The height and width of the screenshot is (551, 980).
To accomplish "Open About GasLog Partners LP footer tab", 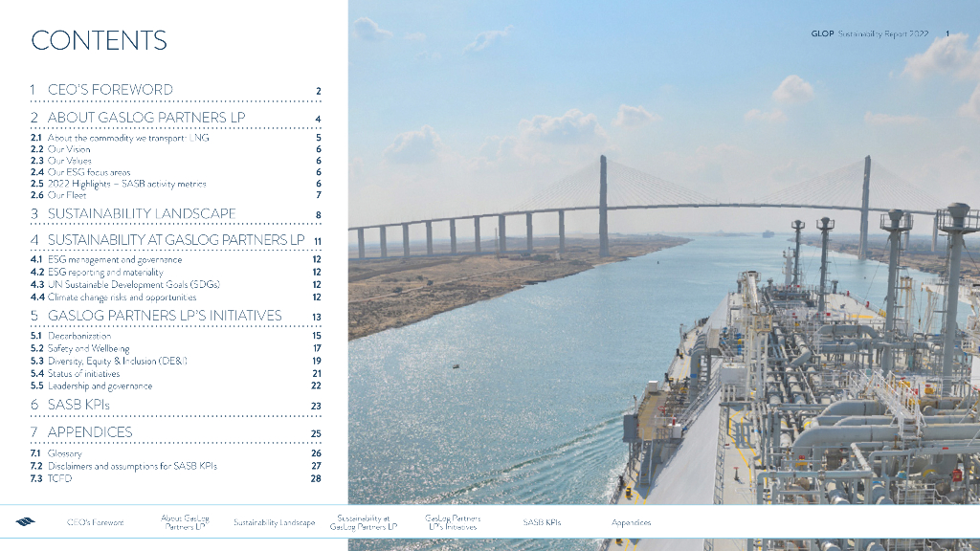I will (x=185, y=522).
